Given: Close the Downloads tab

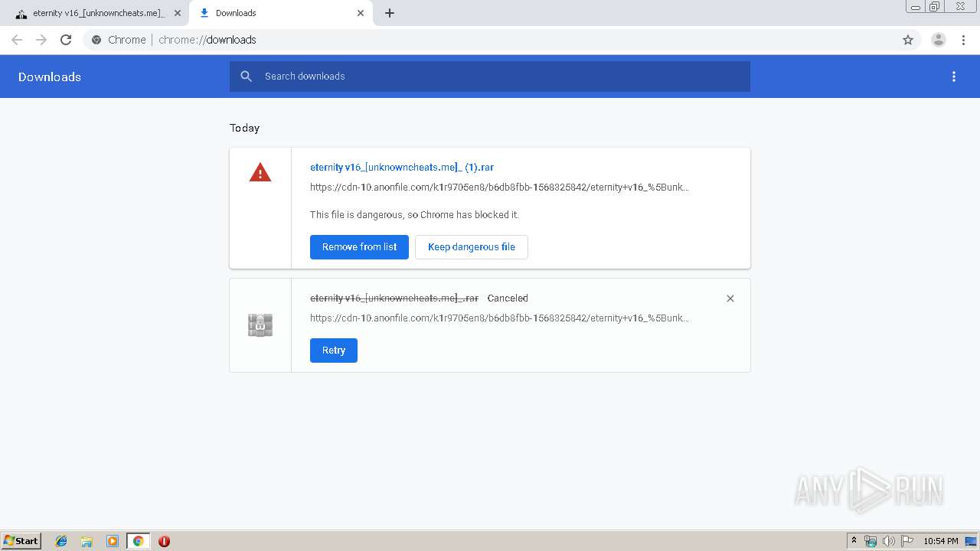Looking at the screenshot, I should 361,13.
